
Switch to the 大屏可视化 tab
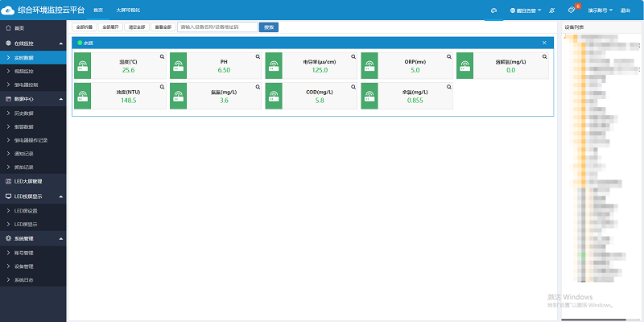[x=127, y=10]
